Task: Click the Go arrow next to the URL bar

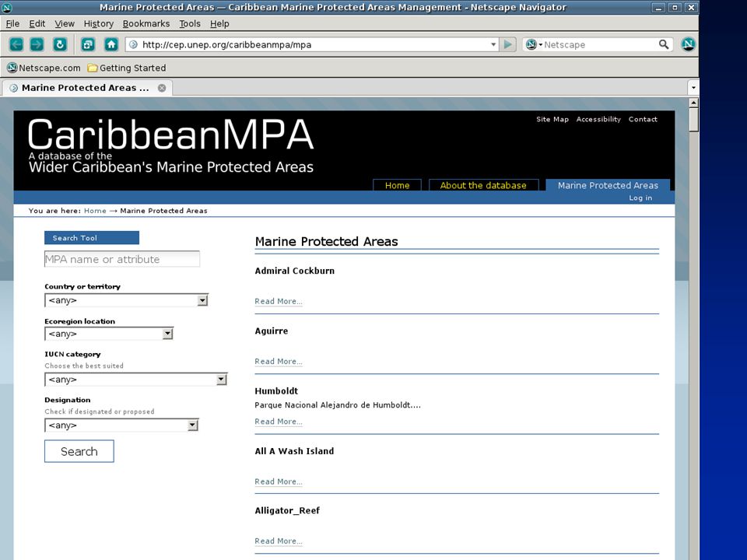Action: click(508, 44)
